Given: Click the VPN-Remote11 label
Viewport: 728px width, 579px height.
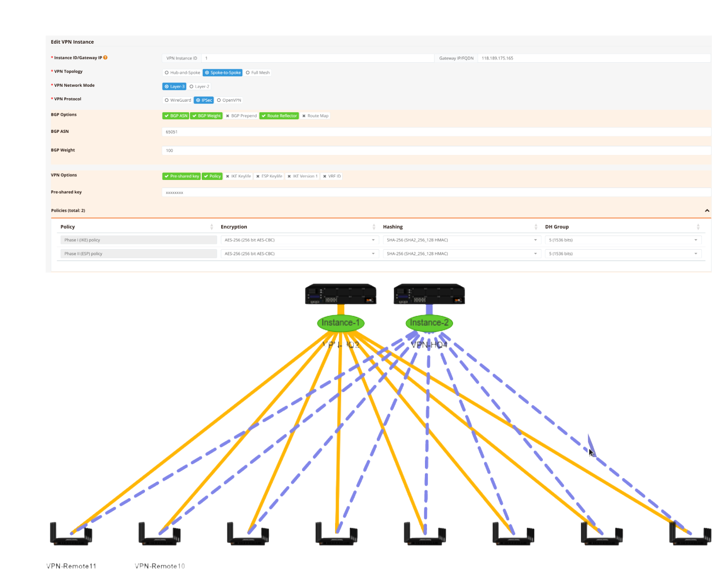Looking at the screenshot, I should pyautogui.click(x=71, y=566).
